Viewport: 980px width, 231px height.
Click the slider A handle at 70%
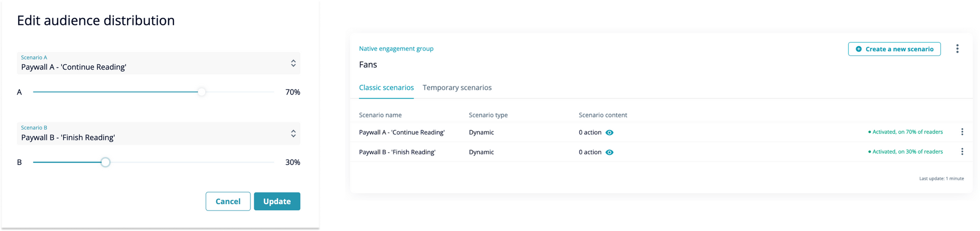click(201, 92)
